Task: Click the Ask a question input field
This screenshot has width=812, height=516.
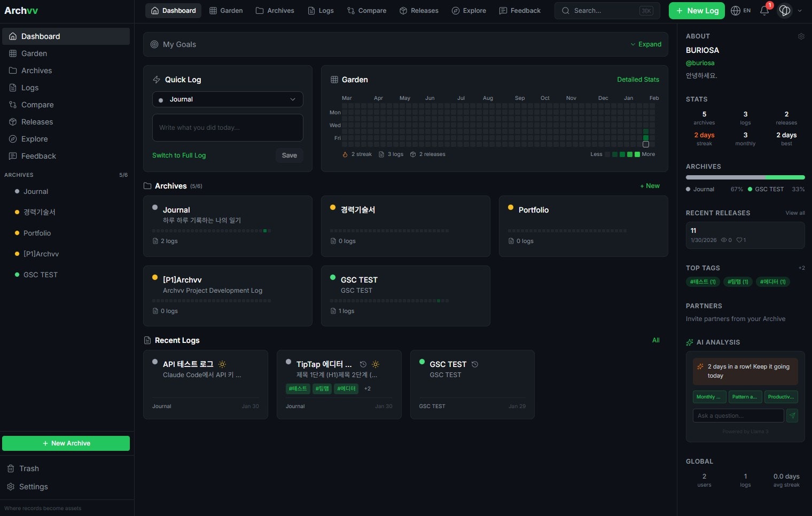Action: click(x=738, y=416)
